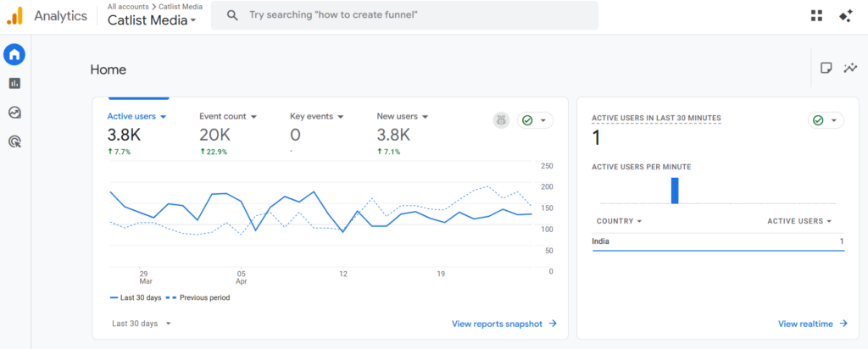Click the Last 30 days legend entry

[136, 297]
